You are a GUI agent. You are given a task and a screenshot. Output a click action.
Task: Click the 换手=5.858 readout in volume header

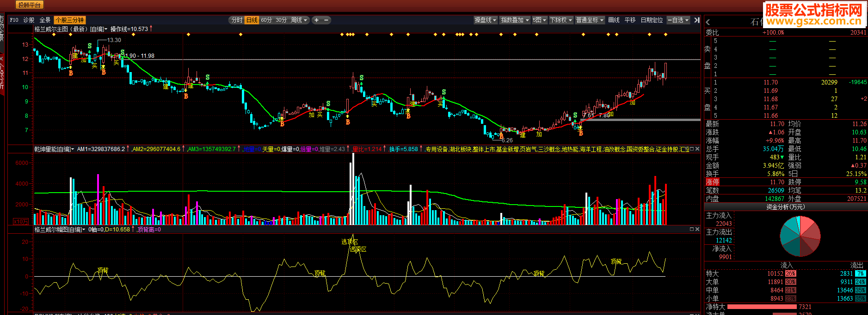403,149
